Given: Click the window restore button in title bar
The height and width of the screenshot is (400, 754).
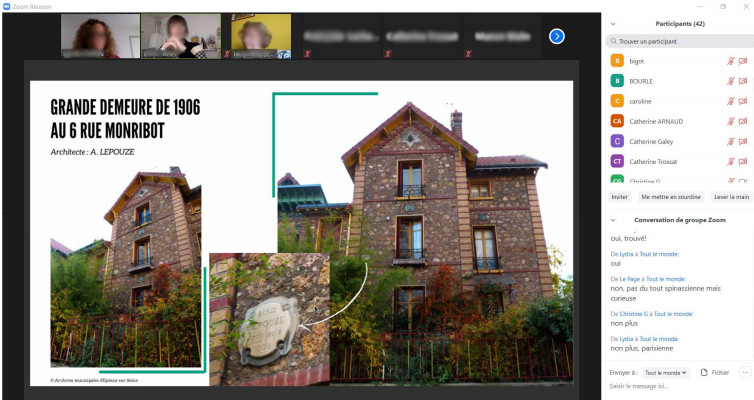Looking at the screenshot, I should click(723, 6).
